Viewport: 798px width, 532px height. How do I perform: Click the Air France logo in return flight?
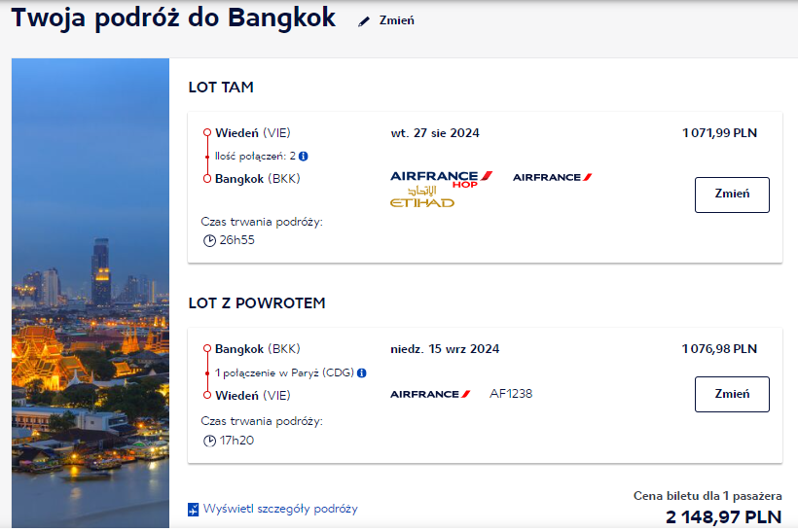click(430, 394)
